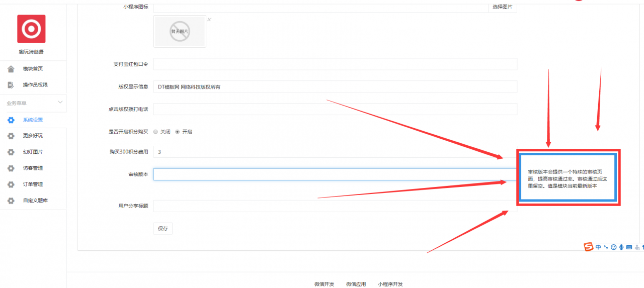This screenshot has height=288, width=644.
Task: Open 订单管理 in the sidebar
Action: pos(33,184)
